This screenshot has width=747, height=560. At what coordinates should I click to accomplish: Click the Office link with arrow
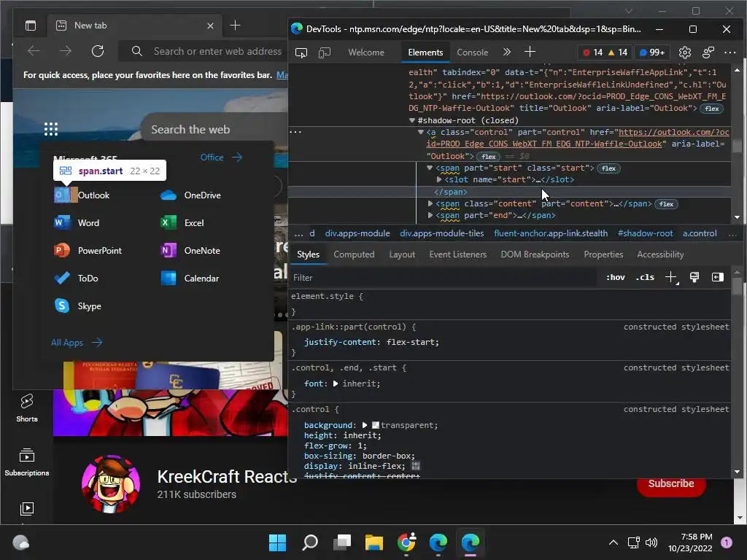point(222,157)
